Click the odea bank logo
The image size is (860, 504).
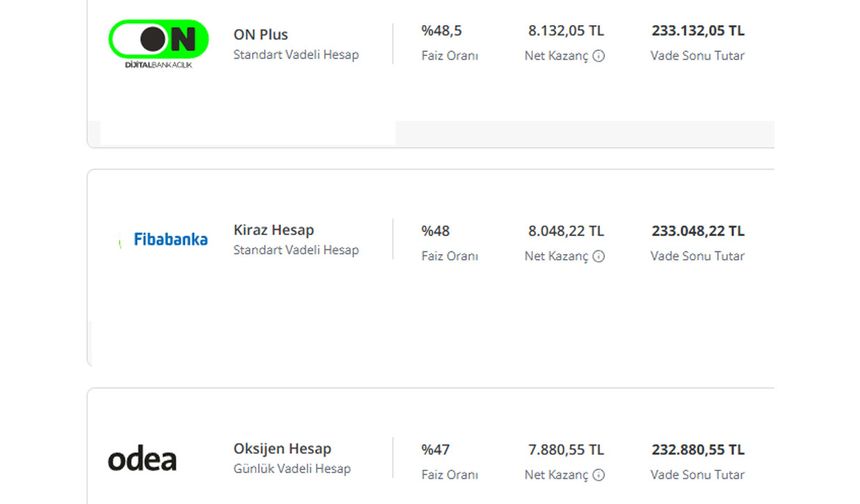[142, 460]
